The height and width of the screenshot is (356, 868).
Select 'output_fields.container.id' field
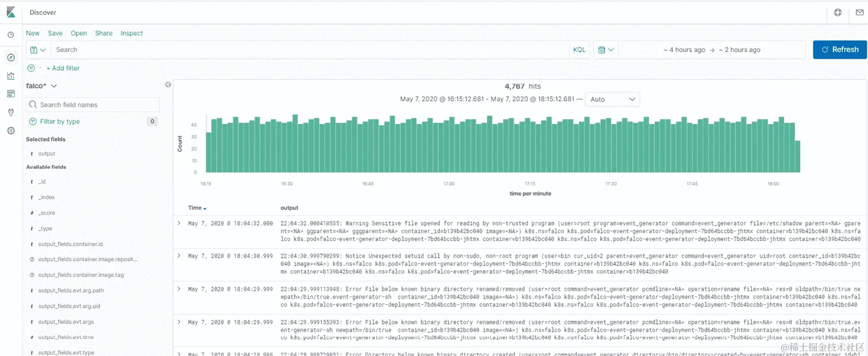(70, 244)
